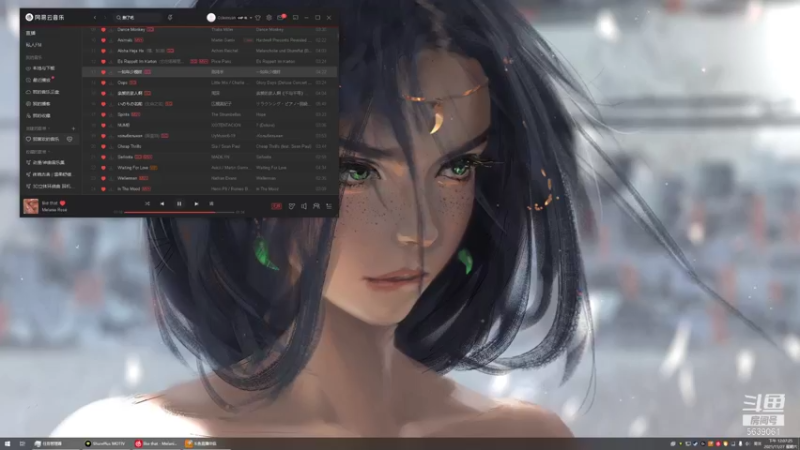Open album Dance Monkey link
800x450 pixels.
pyautogui.click(x=269, y=30)
